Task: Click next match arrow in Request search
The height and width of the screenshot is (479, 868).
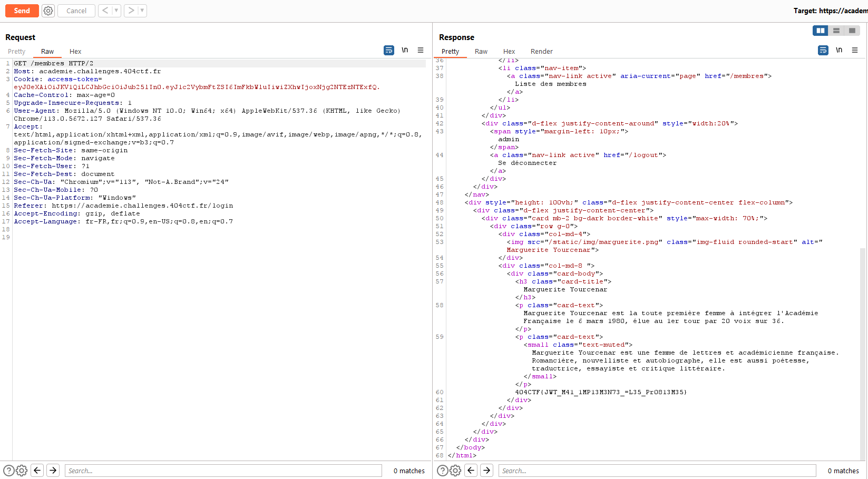Action: point(53,470)
